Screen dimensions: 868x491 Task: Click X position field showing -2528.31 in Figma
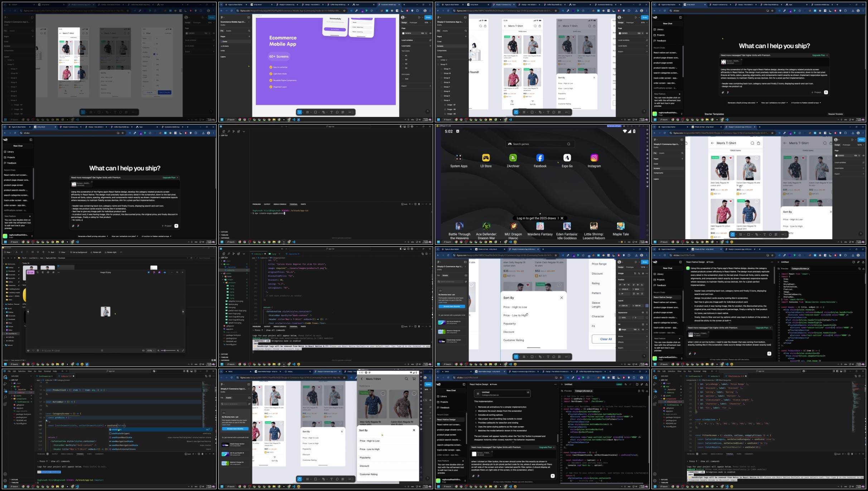click(x=624, y=289)
